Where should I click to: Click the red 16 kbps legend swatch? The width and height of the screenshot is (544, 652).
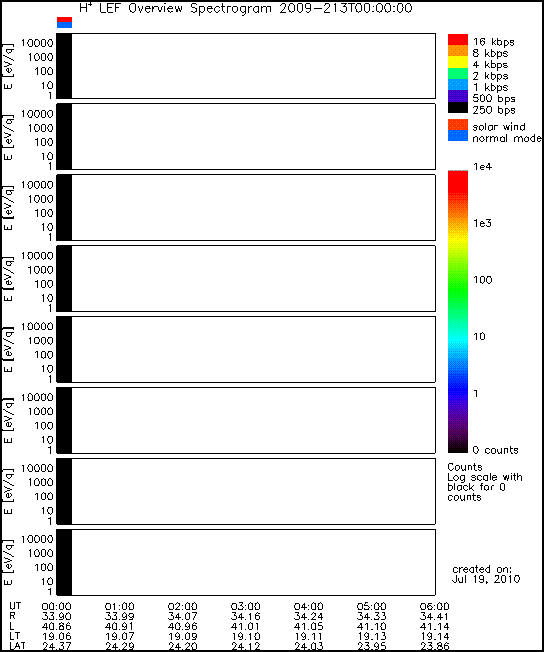tap(458, 40)
